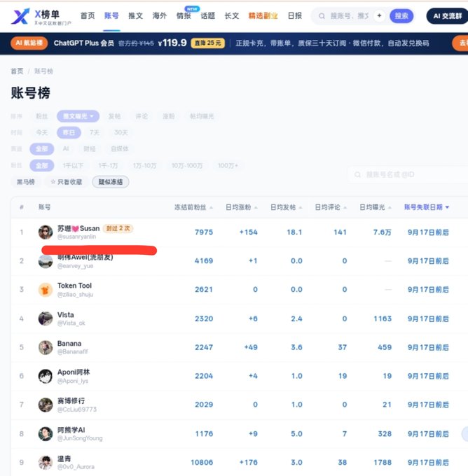Sort by 日均曝光 column header
The height and width of the screenshot is (476, 468).
376,207
